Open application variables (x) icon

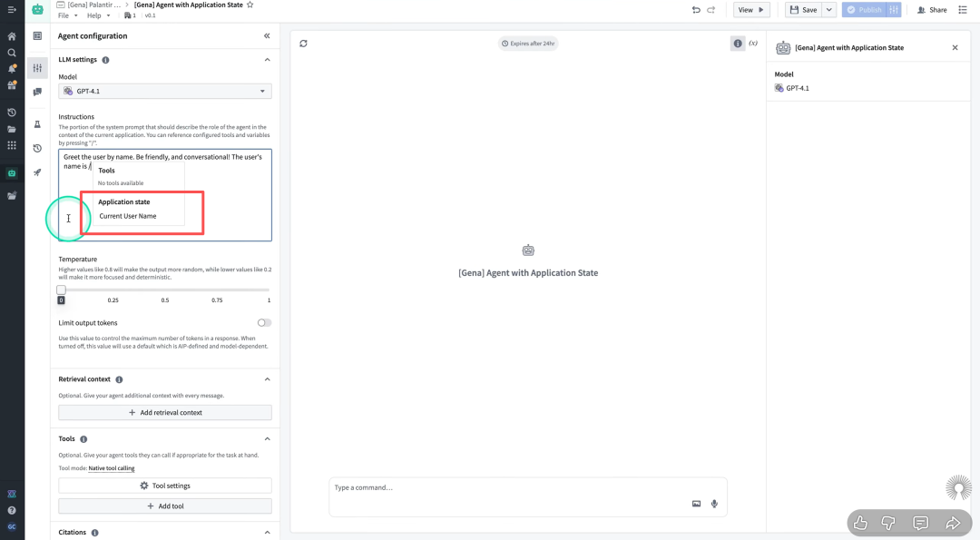(754, 44)
